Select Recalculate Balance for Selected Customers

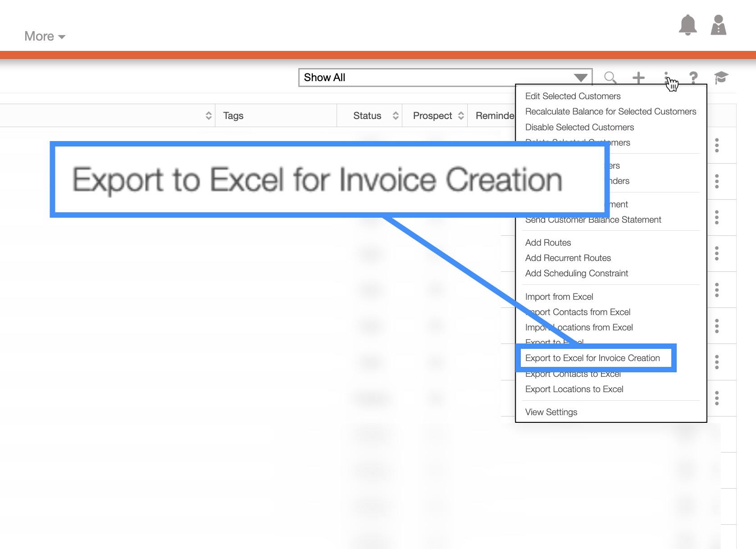610,111
